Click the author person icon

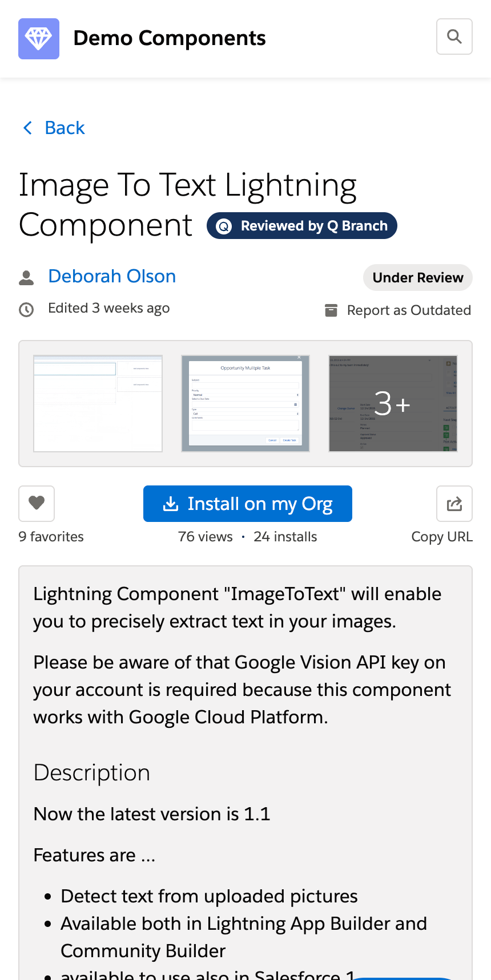[26, 278]
